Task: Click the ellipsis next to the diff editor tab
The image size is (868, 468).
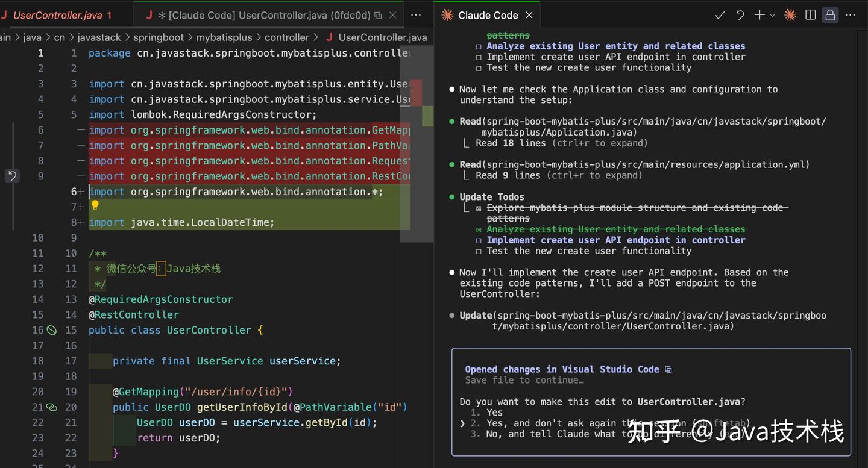Action: point(415,14)
